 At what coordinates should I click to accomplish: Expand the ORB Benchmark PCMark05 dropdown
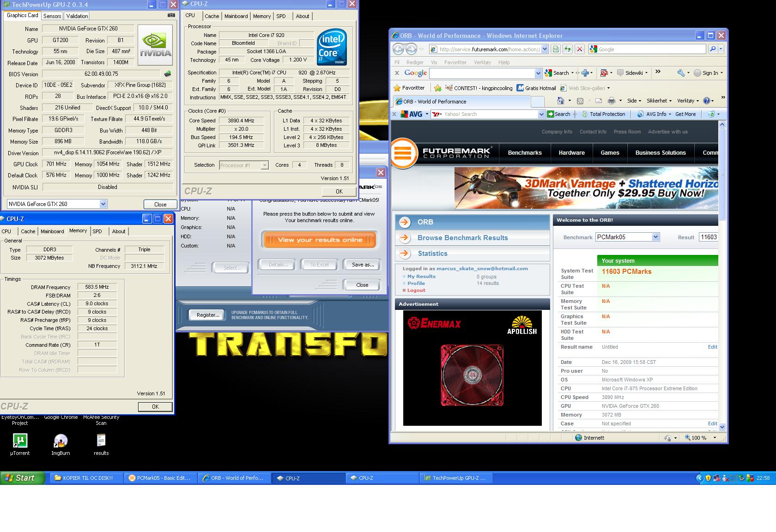[x=655, y=237]
